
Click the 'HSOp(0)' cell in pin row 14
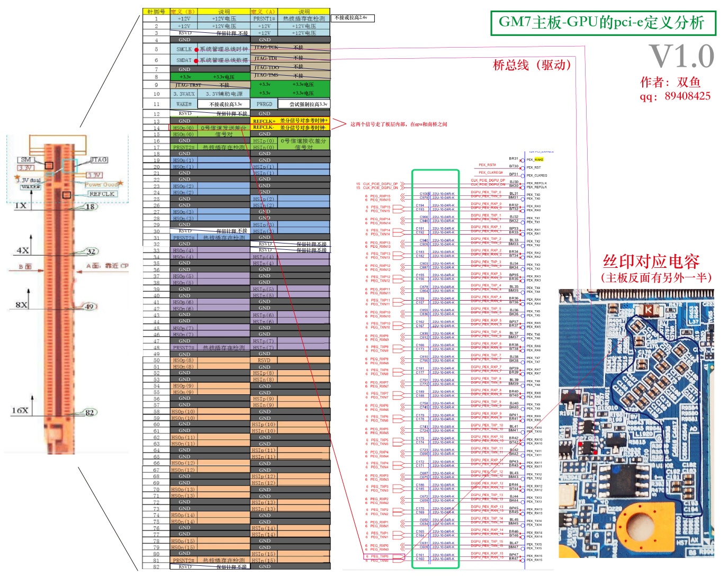tap(183, 128)
